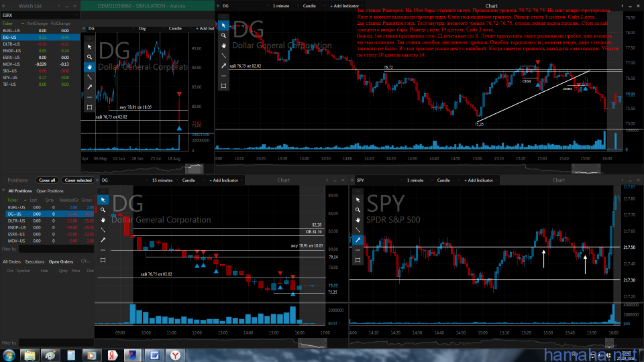Open 15 minutes timeframe dropdown
The width and height of the screenshot is (644, 362).
[x=165, y=180]
